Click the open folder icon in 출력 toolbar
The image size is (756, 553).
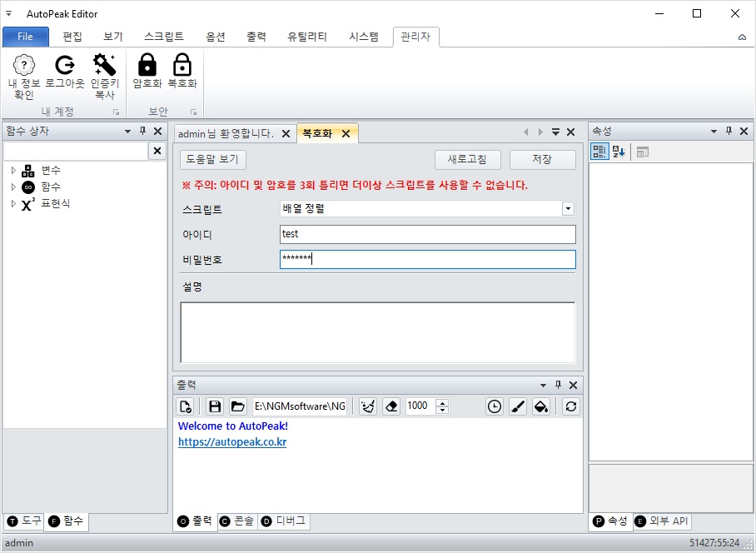click(x=237, y=406)
